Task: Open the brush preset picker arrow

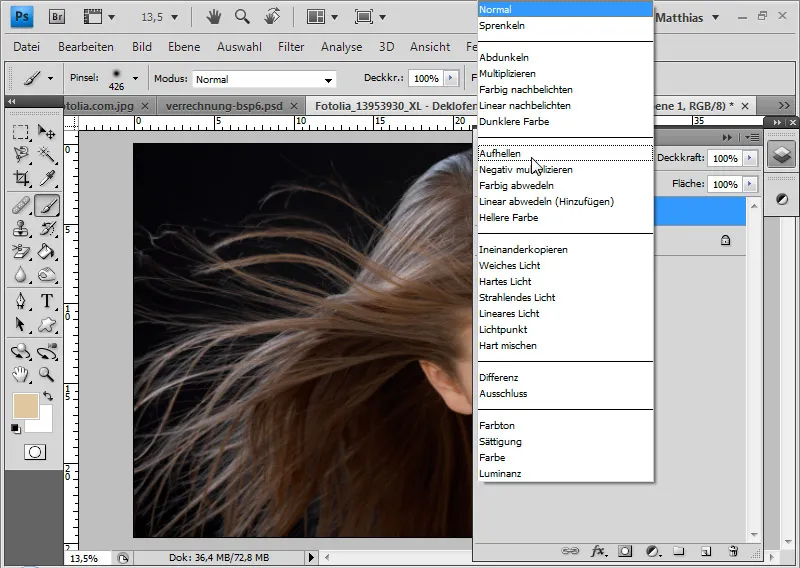Action: [x=135, y=79]
